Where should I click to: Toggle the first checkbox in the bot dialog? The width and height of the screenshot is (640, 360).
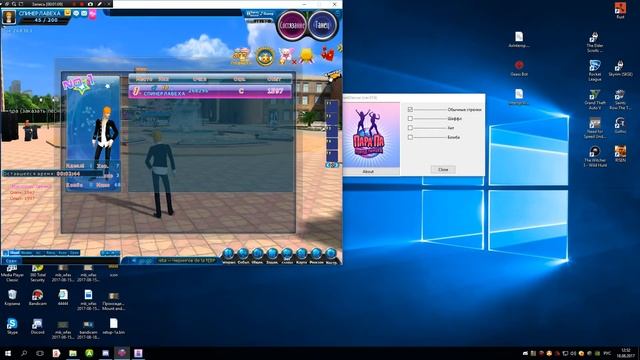pyautogui.click(x=410, y=109)
